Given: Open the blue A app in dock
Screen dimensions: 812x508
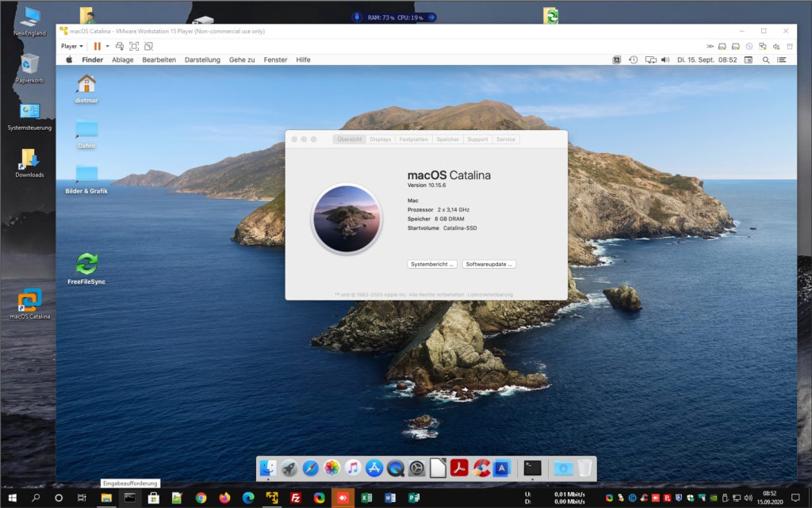Looking at the screenshot, I should point(501,468).
